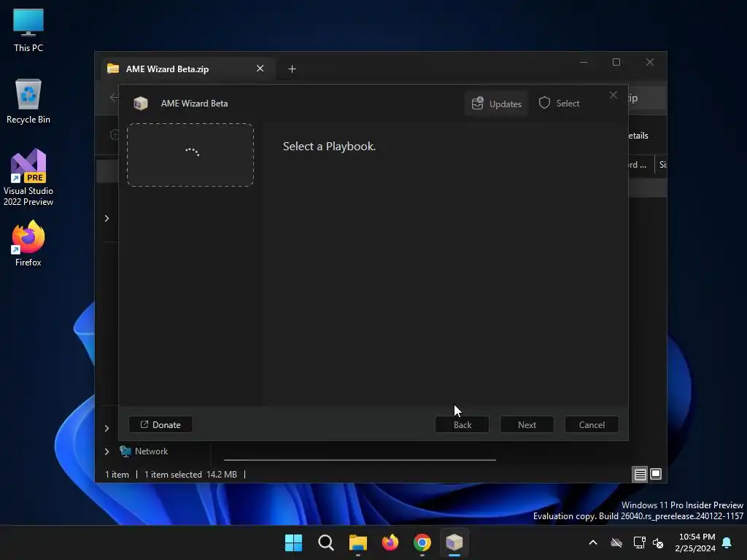The width and height of the screenshot is (747, 560).
Task: Switch Explorer to details view layout
Action: click(x=640, y=474)
